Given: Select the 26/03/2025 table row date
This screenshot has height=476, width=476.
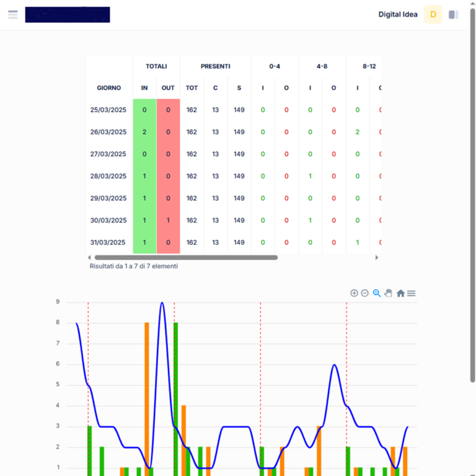Looking at the screenshot, I should point(108,132).
